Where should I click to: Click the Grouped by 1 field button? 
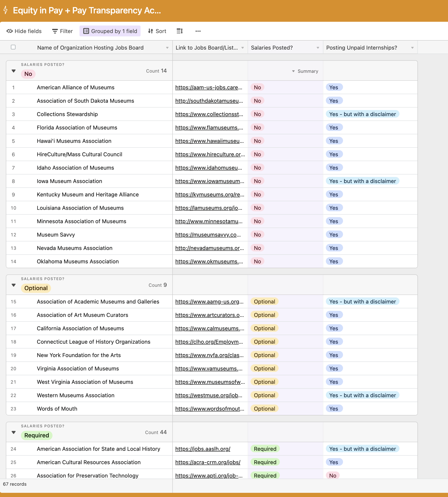click(110, 31)
